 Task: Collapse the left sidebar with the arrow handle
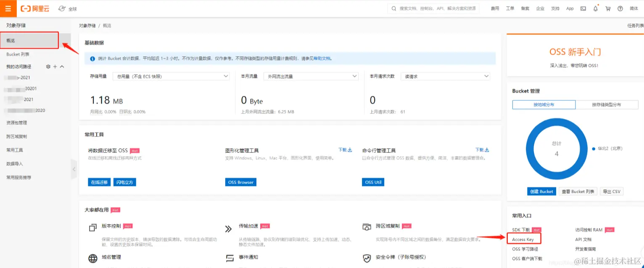[74, 169]
